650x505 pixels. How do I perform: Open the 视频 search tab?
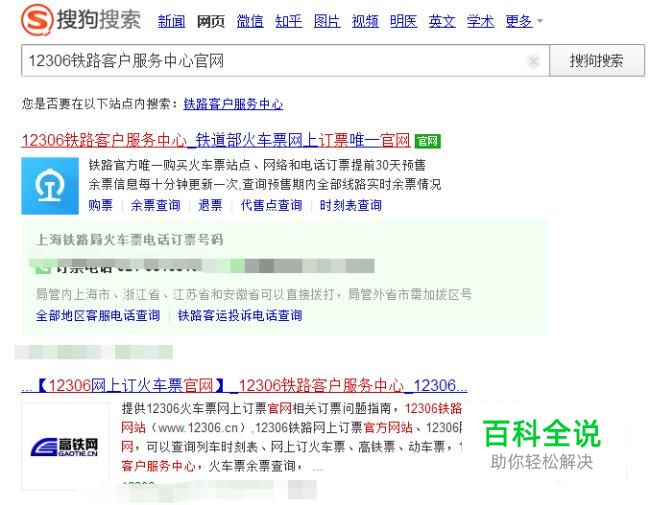pyautogui.click(x=365, y=21)
